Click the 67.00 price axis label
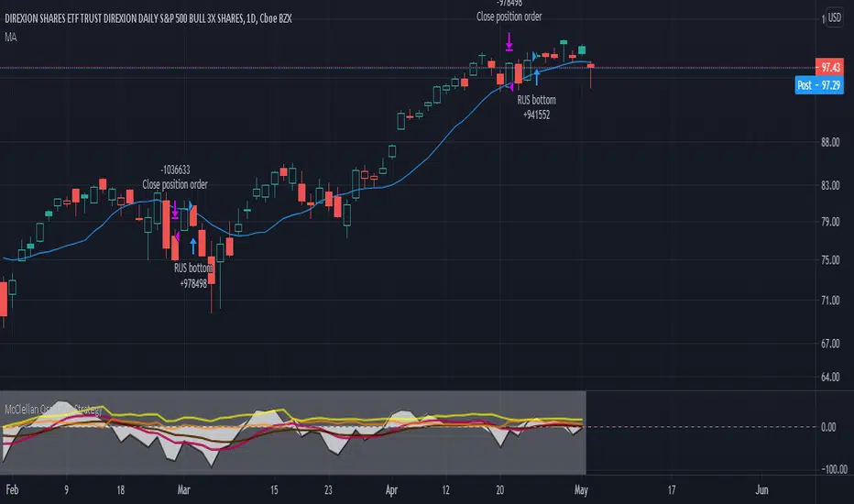Screen dimensions: 854x504 [830, 344]
